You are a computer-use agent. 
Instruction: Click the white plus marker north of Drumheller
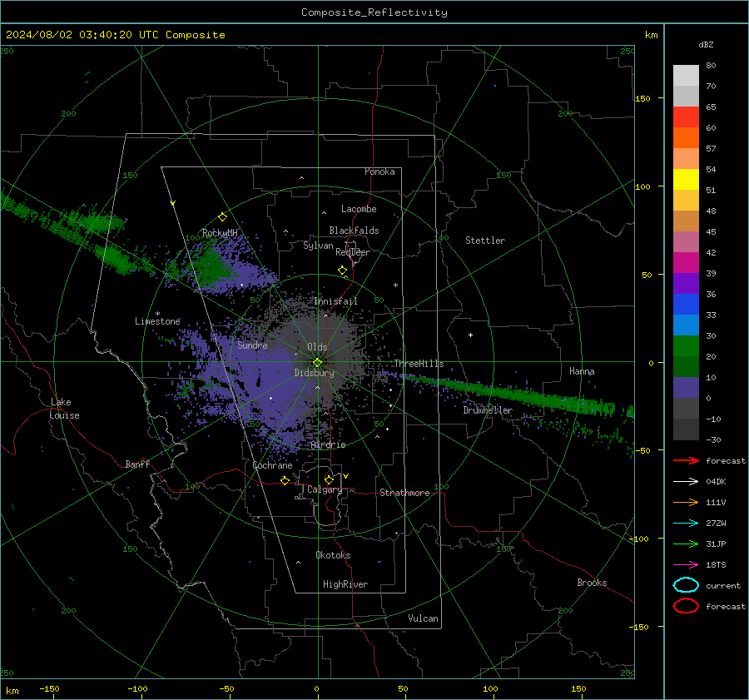click(x=470, y=335)
